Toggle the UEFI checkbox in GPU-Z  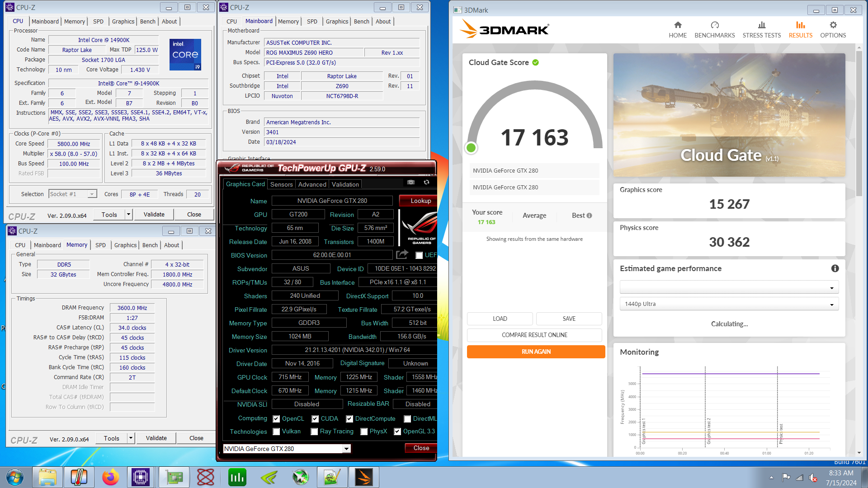tap(419, 255)
